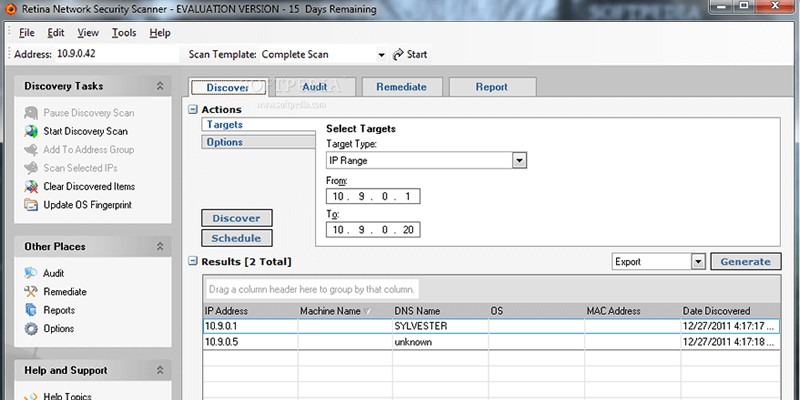Select the Targets action tab
This screenshot has height=400, width=800.
(x=258, y=124)
